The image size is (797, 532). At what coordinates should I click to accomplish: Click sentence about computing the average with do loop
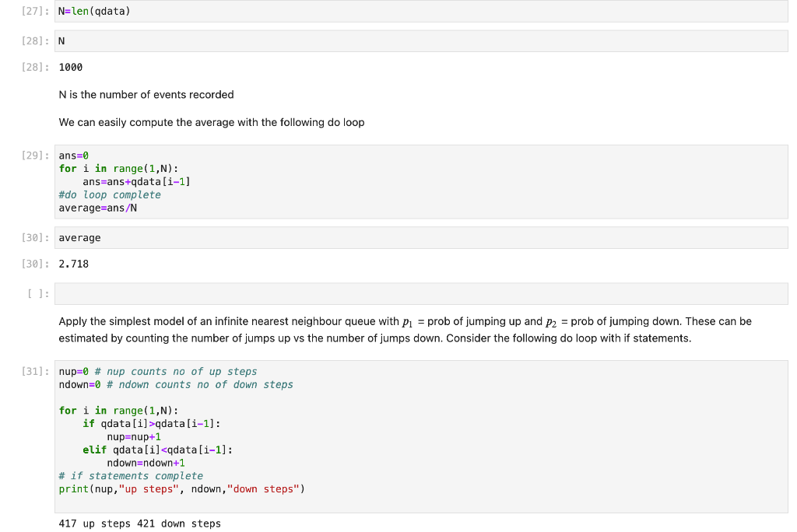[212, 122]
